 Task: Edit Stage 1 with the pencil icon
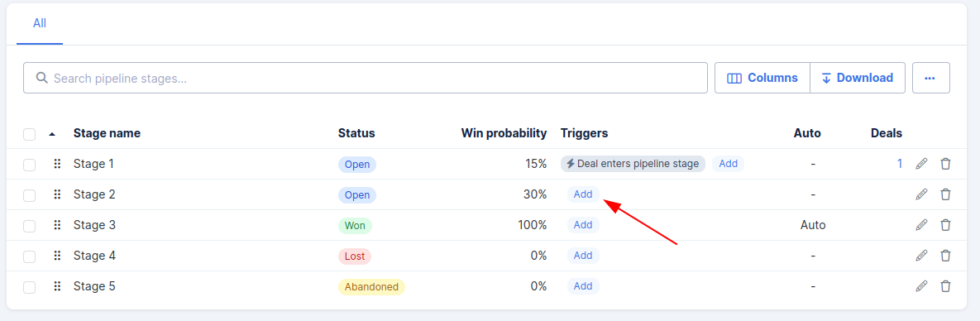[x=921, y=164]
